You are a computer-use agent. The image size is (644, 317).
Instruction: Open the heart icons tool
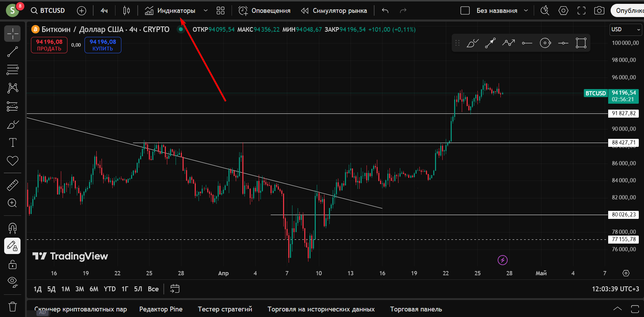pos(13,160)
